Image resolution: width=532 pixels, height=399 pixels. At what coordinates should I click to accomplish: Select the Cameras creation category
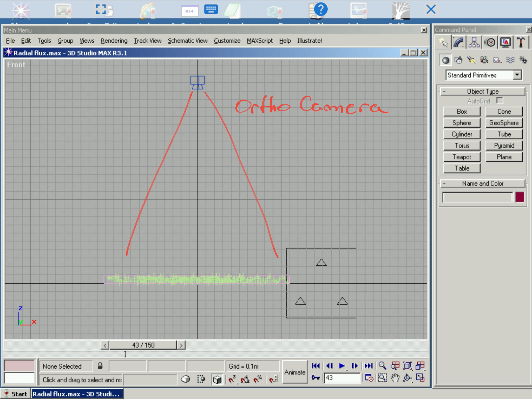(484, 60)
